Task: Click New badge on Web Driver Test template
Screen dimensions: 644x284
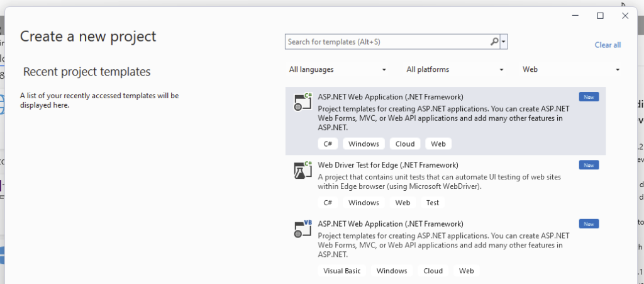Action: tap(589, 165)
